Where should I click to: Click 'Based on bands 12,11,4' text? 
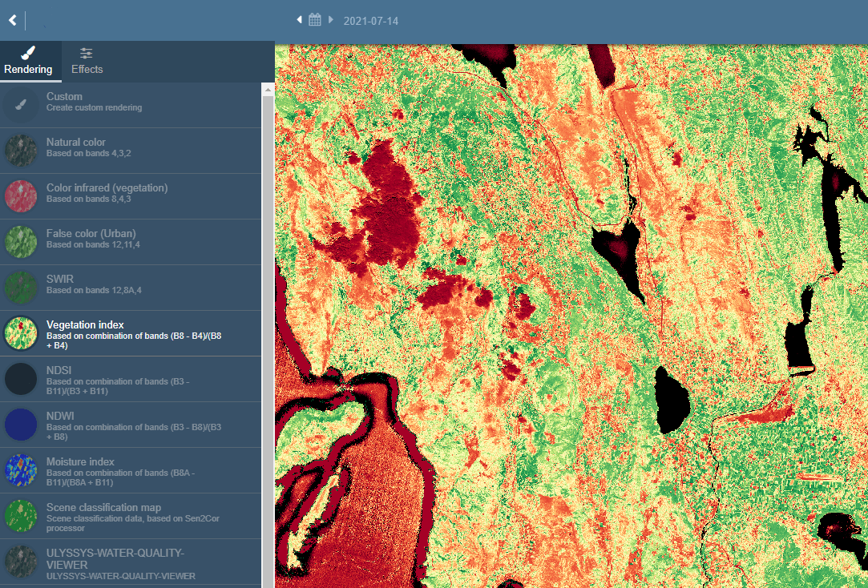coord(93,244)
